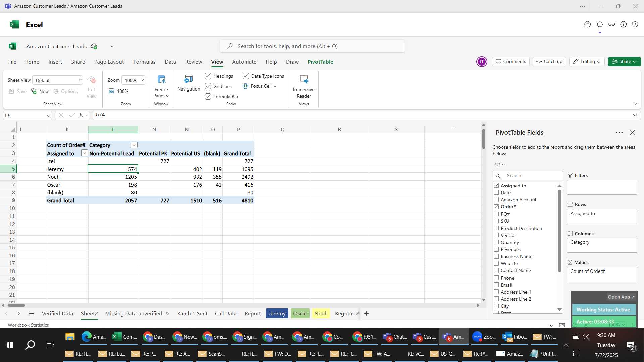
Task: Check the Amazon Account field
Action: 496,199
